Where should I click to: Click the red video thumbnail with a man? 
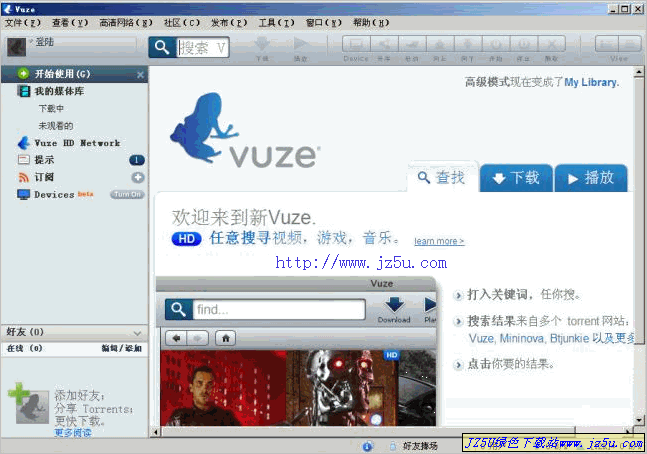(223, 388)
